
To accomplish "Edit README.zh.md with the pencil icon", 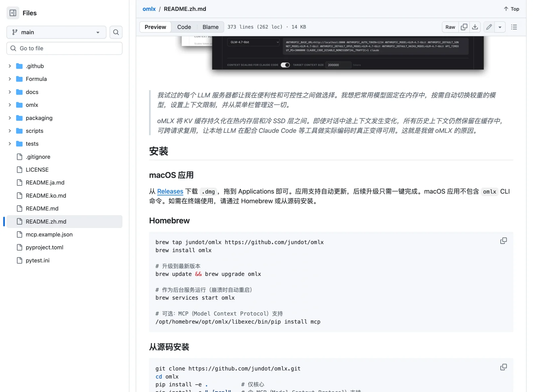I will pos(489,27).
